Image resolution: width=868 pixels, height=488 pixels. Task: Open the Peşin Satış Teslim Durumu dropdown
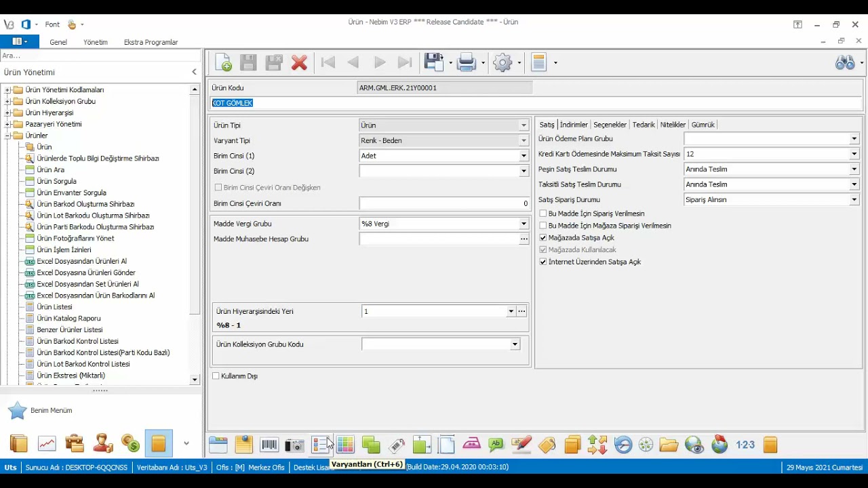click(854, 169)
